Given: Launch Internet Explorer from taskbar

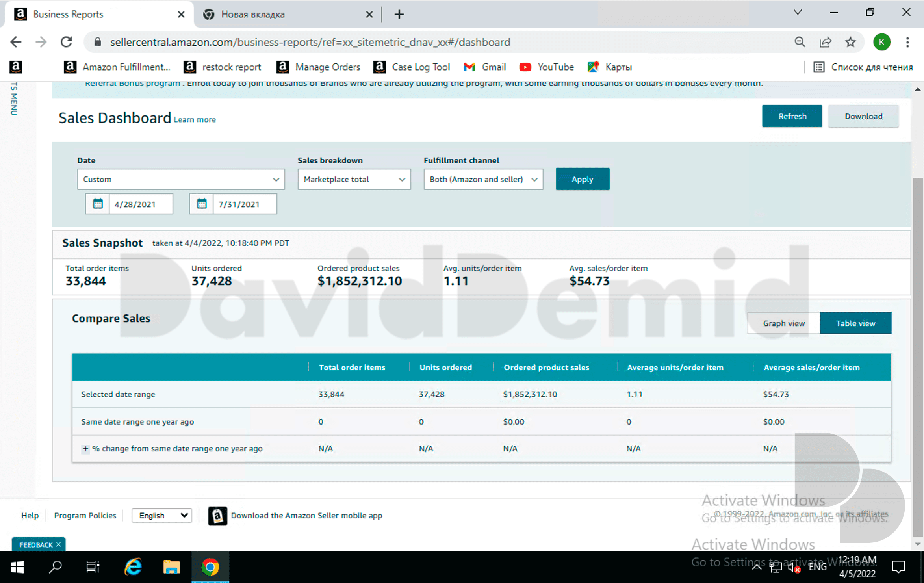Looking at the screenshot, I should coord(134,567).
